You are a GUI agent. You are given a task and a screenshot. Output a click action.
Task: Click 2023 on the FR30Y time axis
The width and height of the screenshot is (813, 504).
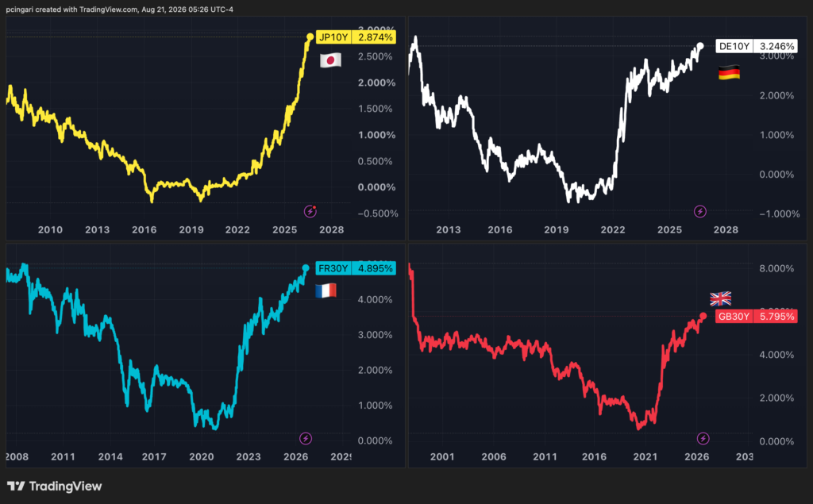tap(249, 457)
